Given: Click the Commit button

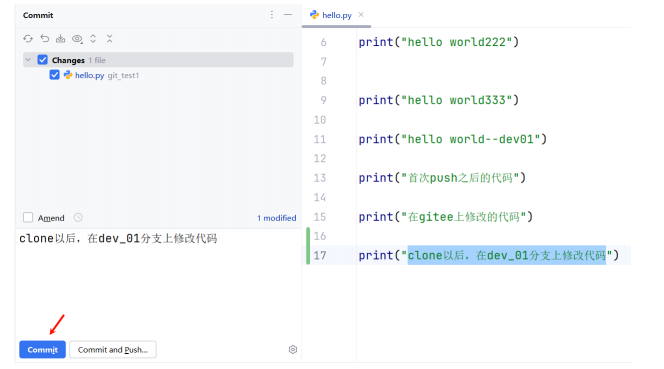Looking at the screenshot, I should pyautogui.click(x=42, y=350).
